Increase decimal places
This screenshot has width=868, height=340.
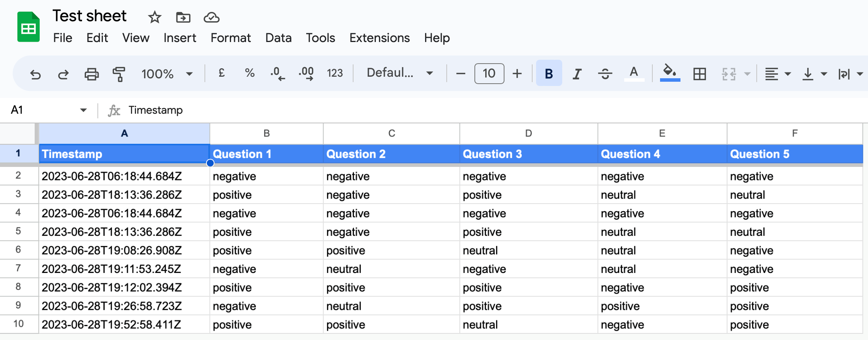pos(307,73)
